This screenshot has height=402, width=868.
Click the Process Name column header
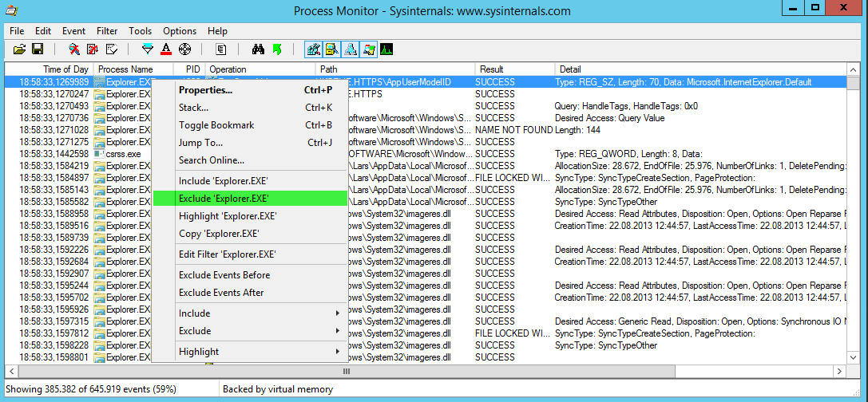133,69
